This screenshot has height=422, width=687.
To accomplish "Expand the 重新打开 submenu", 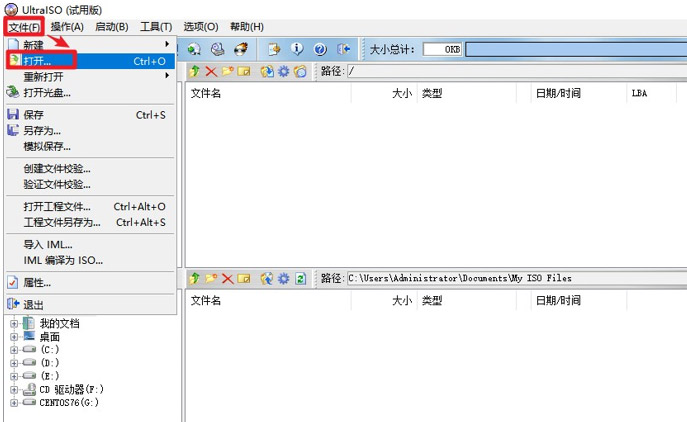I will click(x=89, y=77).
